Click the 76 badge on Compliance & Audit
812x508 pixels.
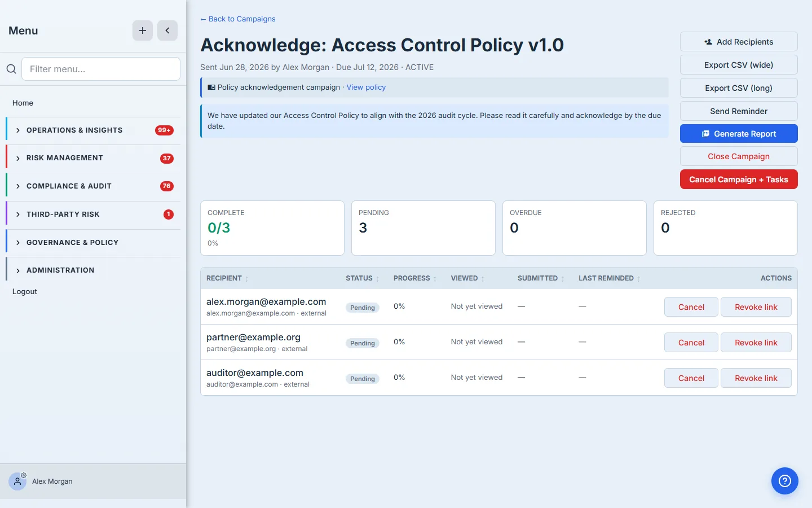click(167, 186)
